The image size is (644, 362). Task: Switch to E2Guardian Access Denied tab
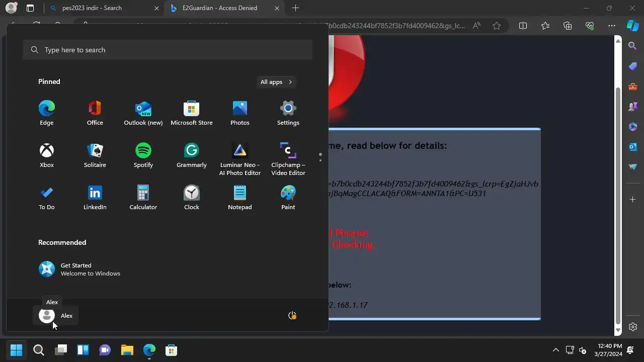pyautogui.click(x=224, y=8)
